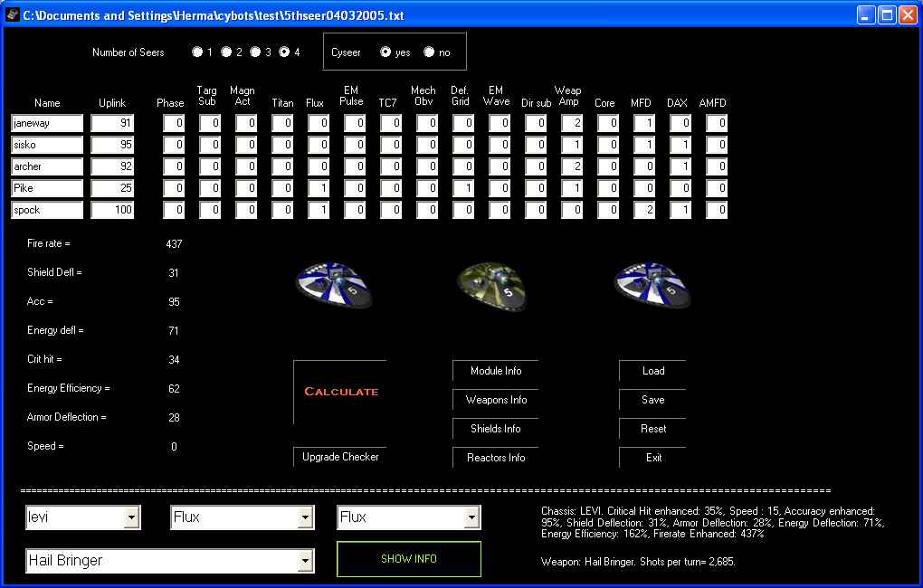Image resolution: width=923 pixels, height=588 pixels.
Task: Open the first Flux module dropdown
Action: (307, 517)
